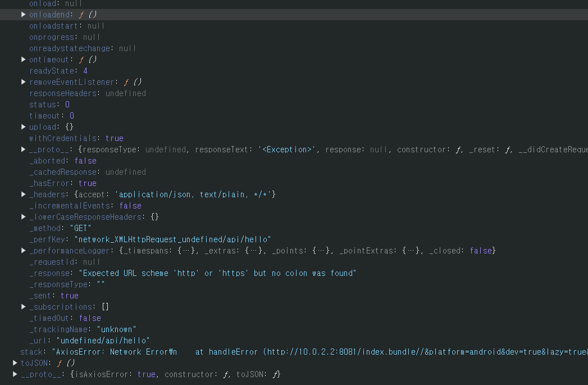Click the _trackingName "unknown" value

point(117,330)
